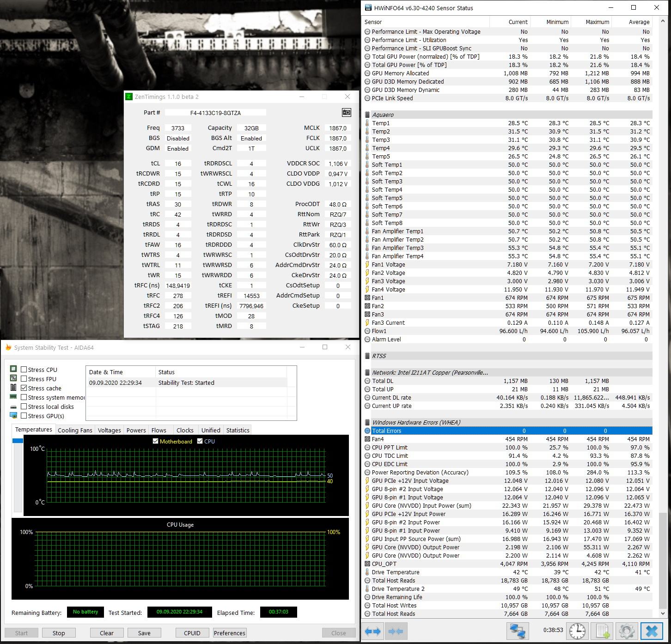Image resolution: width=671 pixels, height=644 pixels.
Task: Select the Total Errors row in HWiNFO
Action: 508,431
